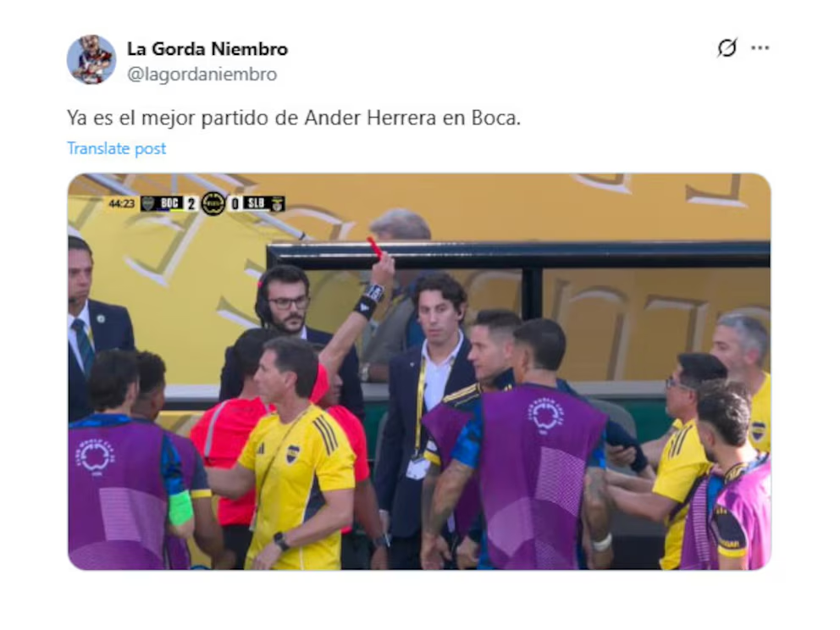Click the headset of bearded man with glasses
Screen dimensions: 840x630
point(262,303)
